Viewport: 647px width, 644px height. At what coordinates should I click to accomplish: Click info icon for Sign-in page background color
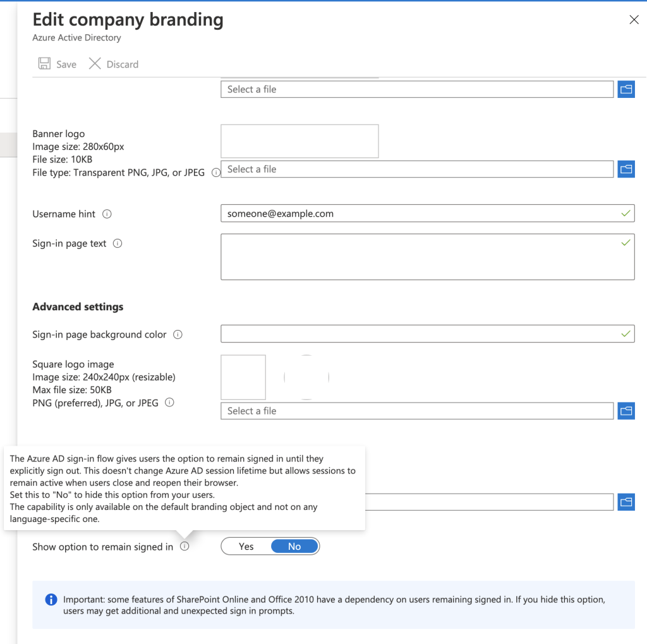click(x=178, y=335)
